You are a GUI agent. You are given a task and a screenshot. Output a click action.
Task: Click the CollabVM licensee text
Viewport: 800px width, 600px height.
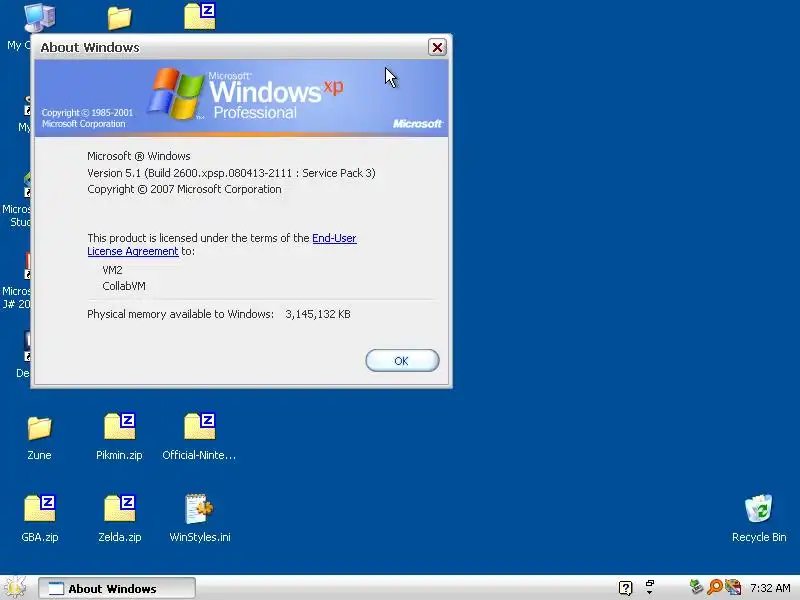click(x=124, y=286)
